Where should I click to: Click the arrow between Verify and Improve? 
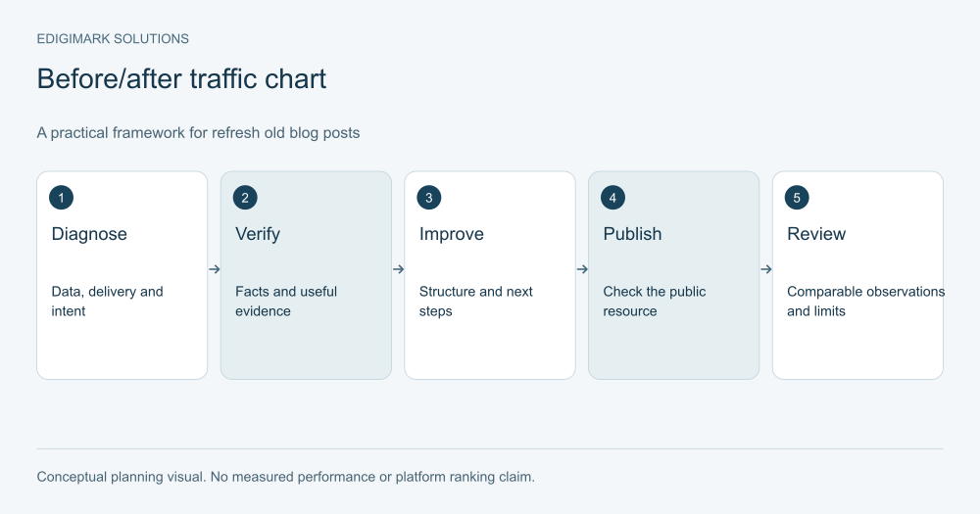tap(398, 269)
